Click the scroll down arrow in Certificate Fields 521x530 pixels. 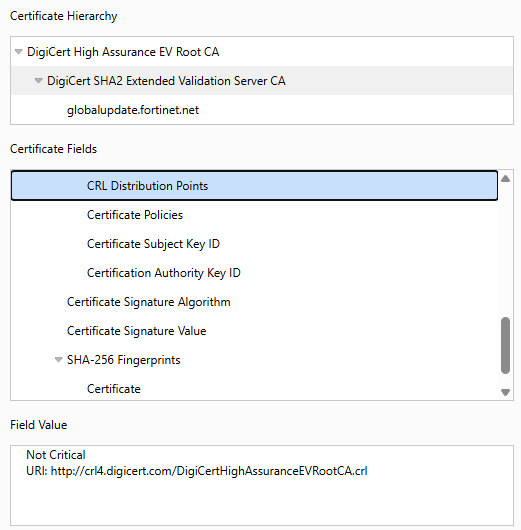click(505, 392)
